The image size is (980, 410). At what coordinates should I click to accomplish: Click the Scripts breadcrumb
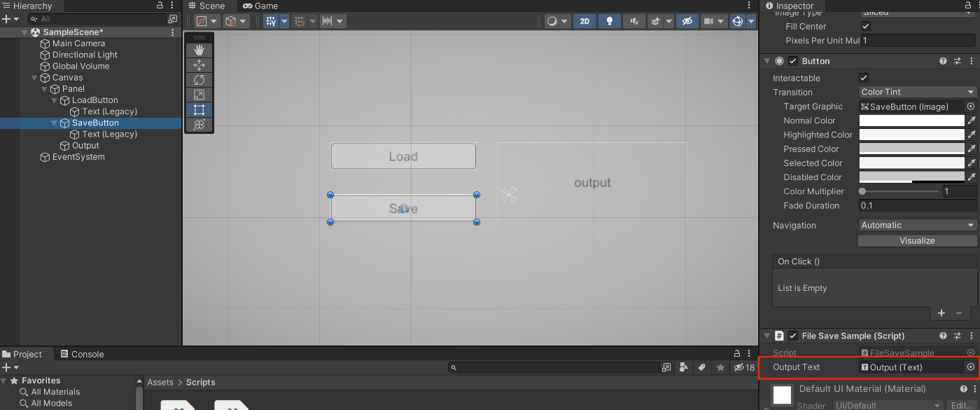point(200,383)
